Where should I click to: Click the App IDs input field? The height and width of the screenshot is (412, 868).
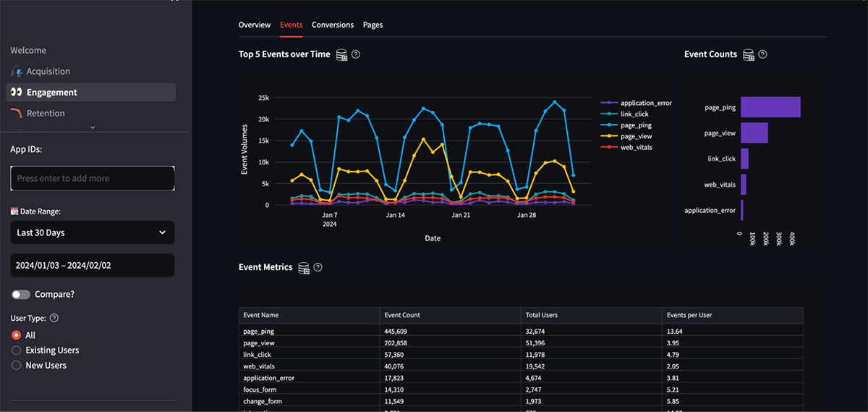tap(92, 179)
